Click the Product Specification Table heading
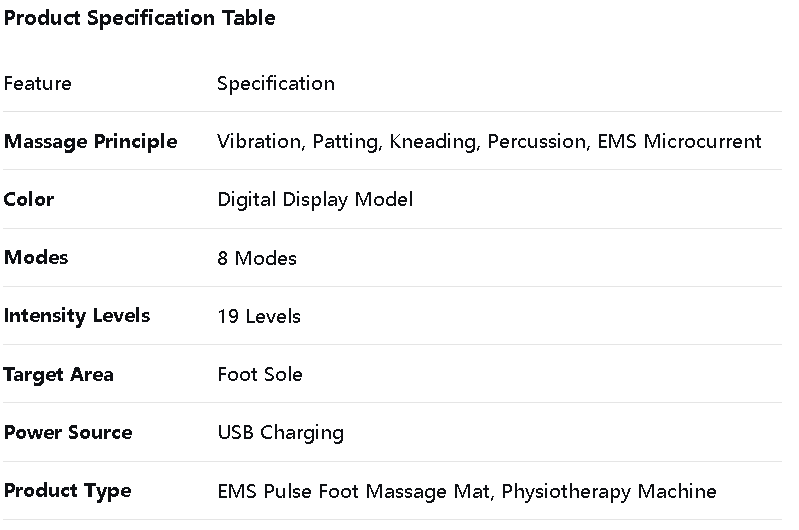This screenshot has width=799, height=530. (x=139, y=18)
